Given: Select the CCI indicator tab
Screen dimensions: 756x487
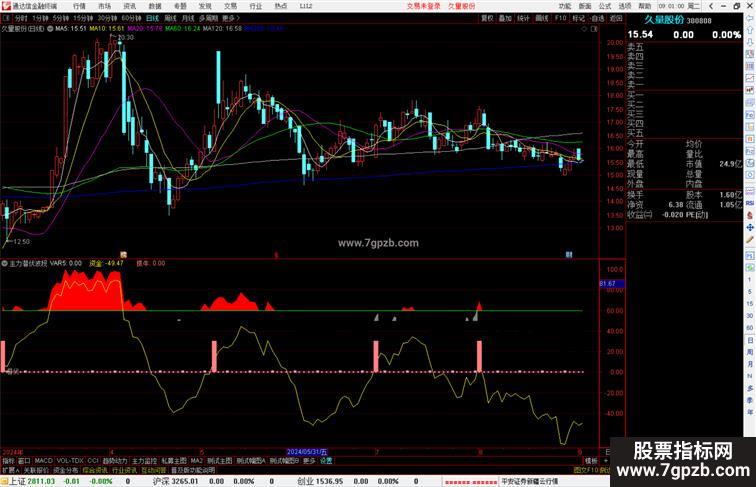Looking at the screenshot, I should tap(93, 461).
